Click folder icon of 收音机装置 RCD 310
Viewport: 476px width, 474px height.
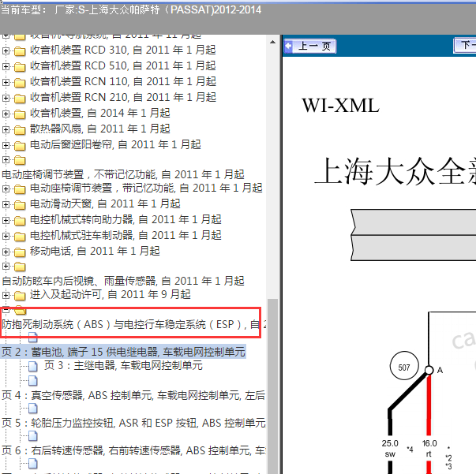point(20,51)
